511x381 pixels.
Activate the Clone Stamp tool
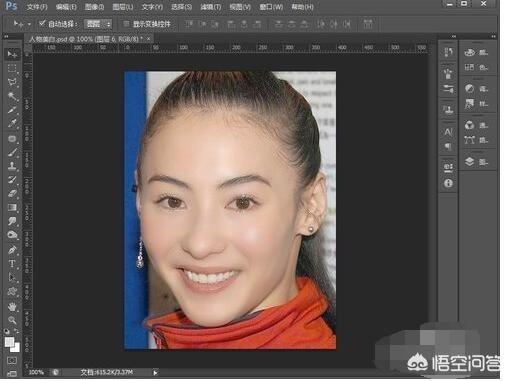click(12, 166)
